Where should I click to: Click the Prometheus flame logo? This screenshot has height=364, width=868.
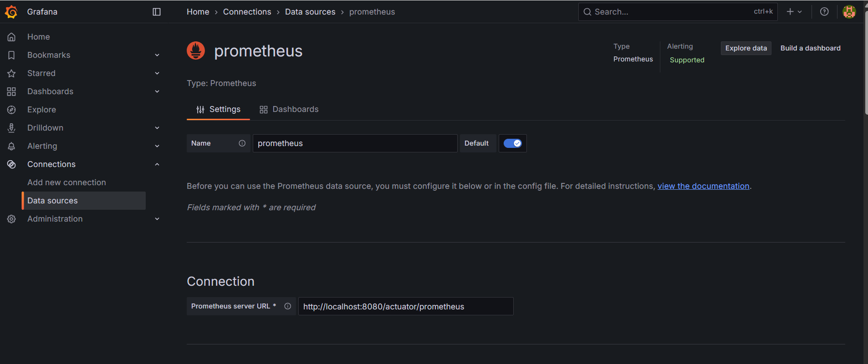(196, 51)
